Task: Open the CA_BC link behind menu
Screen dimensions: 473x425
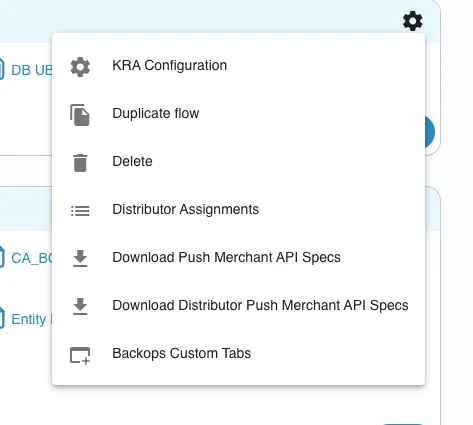Action: pyautogui.click(x=32, y=258)
